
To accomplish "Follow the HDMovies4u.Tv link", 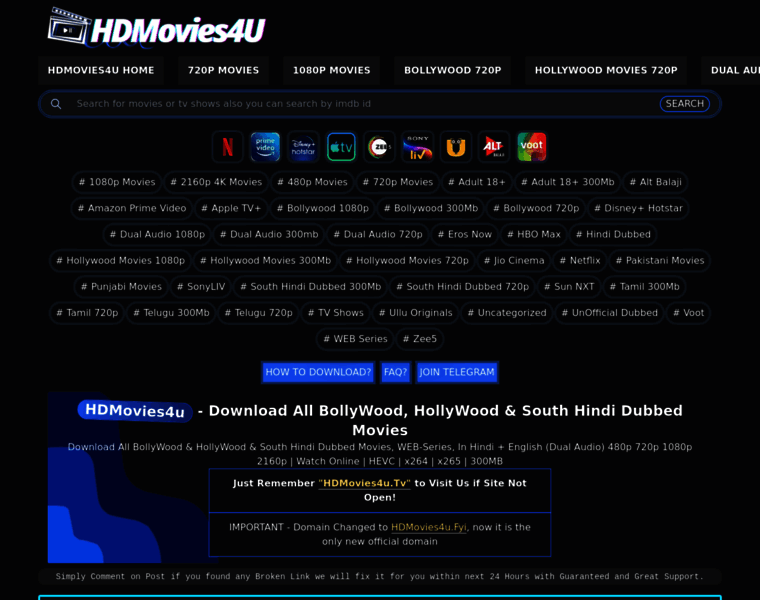I will 364,483.
